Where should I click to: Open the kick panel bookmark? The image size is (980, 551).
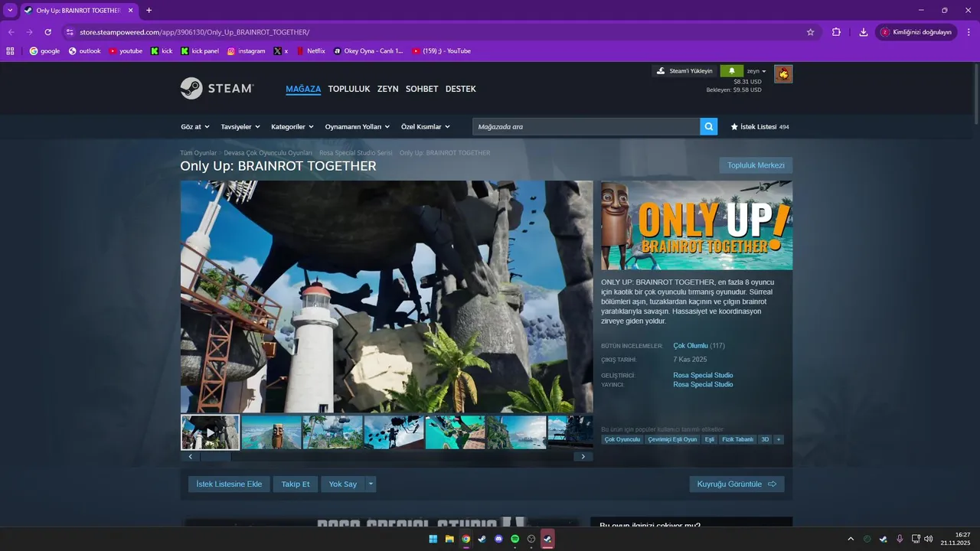[x=200, y=51]
